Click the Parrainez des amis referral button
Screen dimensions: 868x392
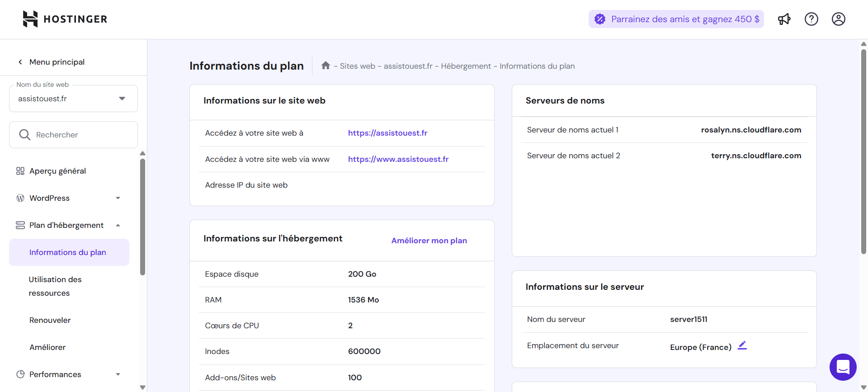(676, 19)
